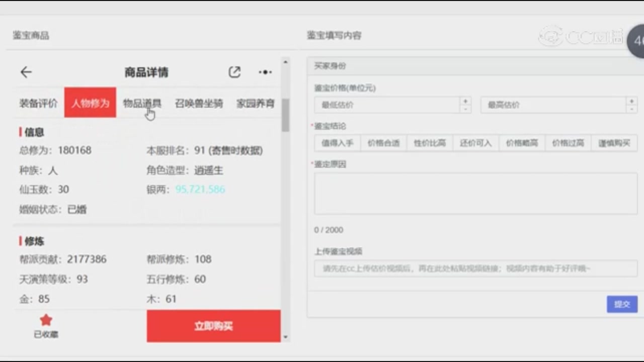644x362 pixels.
Task: Decrease the 最低估价 value with down stepper
Action: [x=465, y=109]
